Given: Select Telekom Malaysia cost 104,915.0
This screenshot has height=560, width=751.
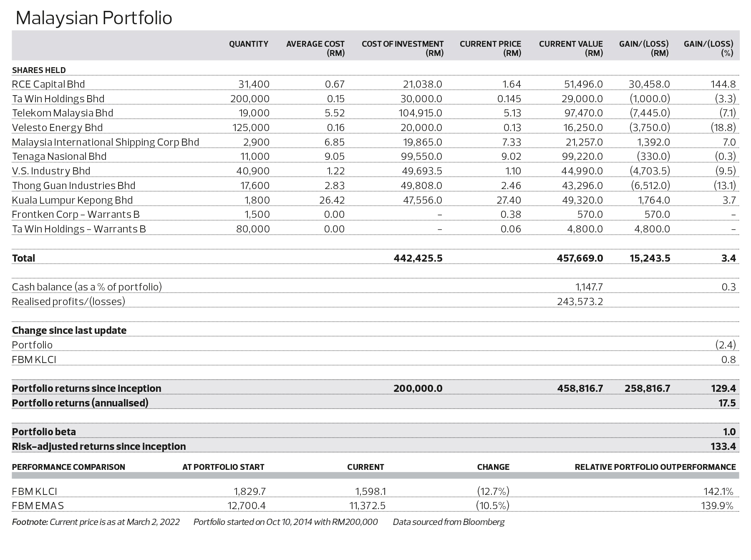Looking at the screenshot, I should tap(420, 113).
